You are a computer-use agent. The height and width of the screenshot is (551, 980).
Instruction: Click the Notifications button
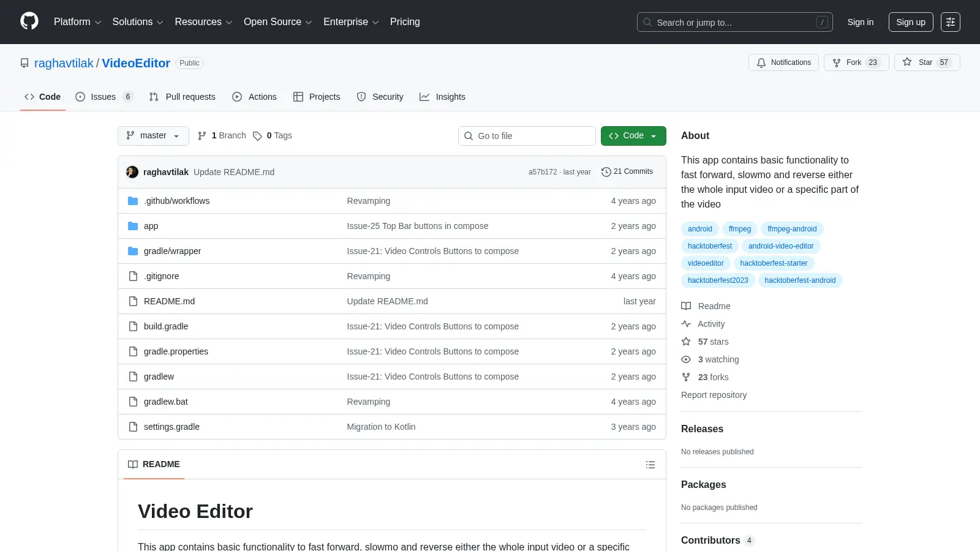coord(783,62)
